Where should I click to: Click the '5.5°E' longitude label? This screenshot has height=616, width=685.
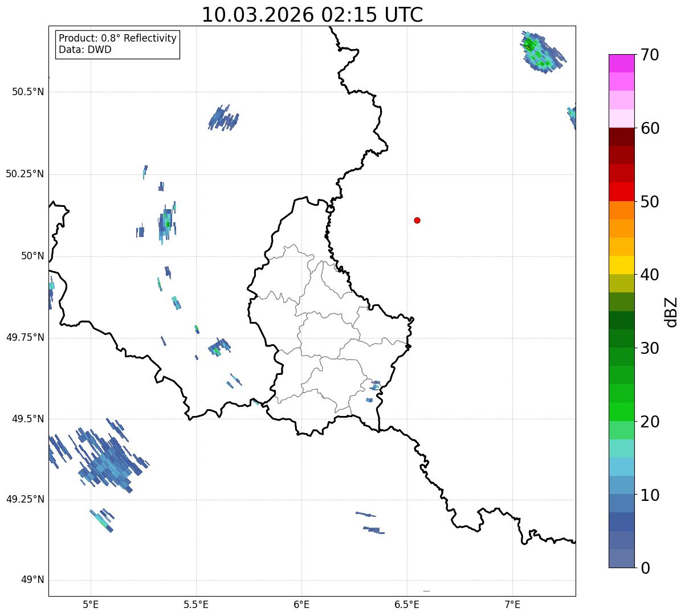196,604
